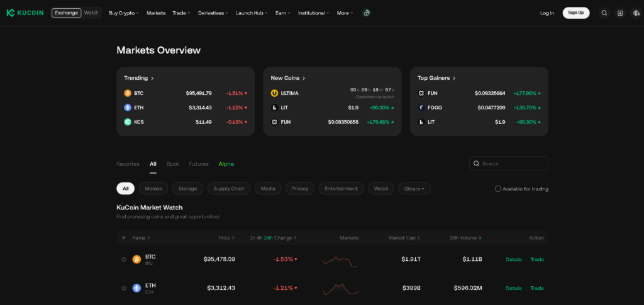Sort the table by Name
This screenshot has width=644, height=305.
pyautogui.click(x=141, y=238)
